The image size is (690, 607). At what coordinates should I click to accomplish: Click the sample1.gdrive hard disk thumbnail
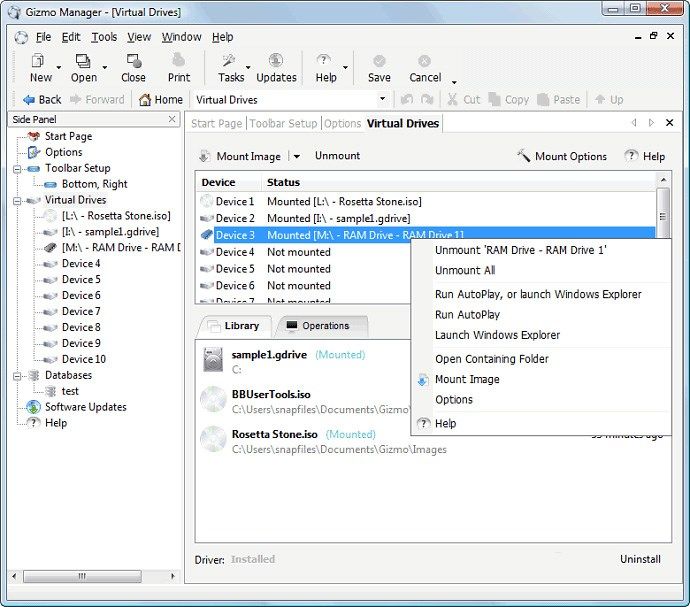[213, 360]
